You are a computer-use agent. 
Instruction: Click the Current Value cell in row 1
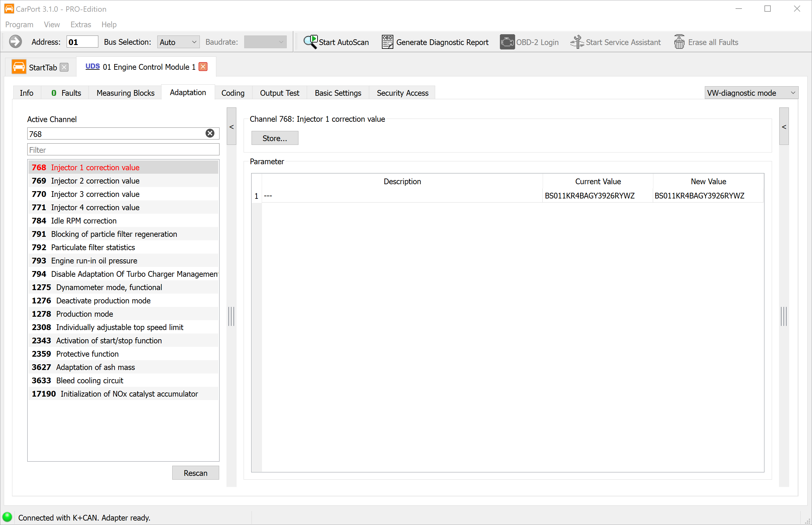(598, 195)
